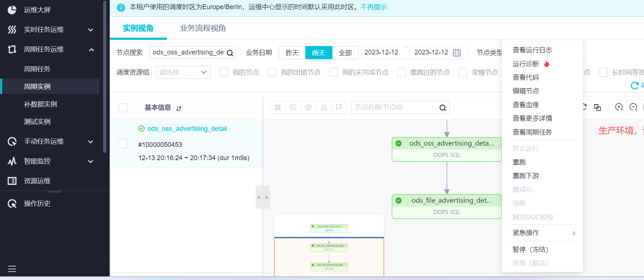This screenshot has width=644, height=280.
Task: Open the ods_oss_advertising_detail instance link
Action: (x=187, y=129)
